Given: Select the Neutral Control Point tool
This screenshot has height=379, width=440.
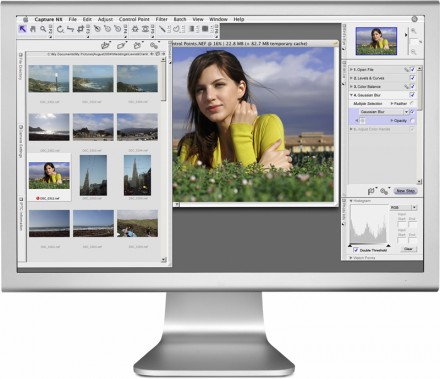Looking at the screenshot, I should pyautogui.click(x=107, y=29).
